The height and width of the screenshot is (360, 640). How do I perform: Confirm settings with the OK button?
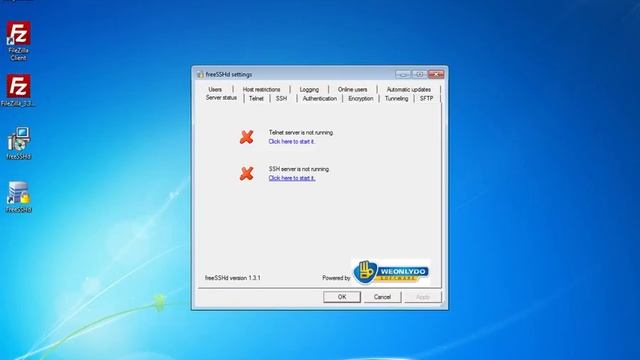[x=342, y=297]
